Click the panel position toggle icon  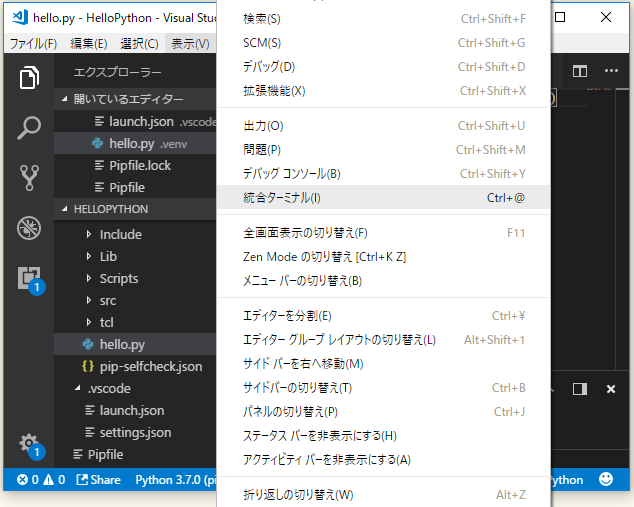tap(580, 389)
